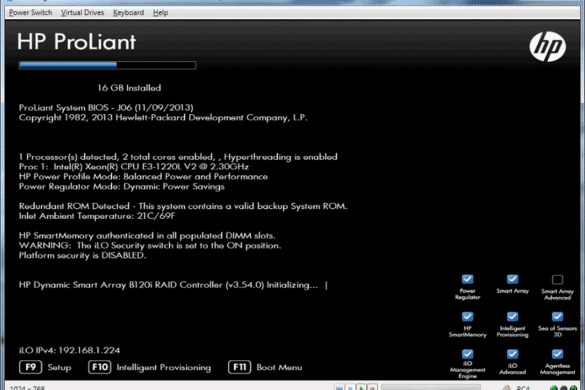The width and height of the screenshot is (585, 390).
Task: Click the Hewlett-Packard copyright line
Action: [163, 118]
